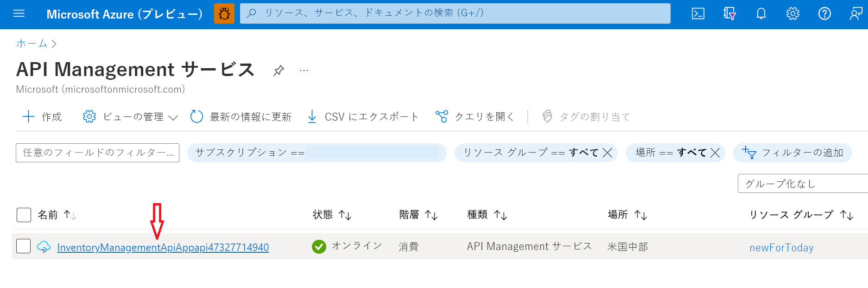Sort by 種類 column
This screenshot has height=288, width=868.
tap(487, 215)
